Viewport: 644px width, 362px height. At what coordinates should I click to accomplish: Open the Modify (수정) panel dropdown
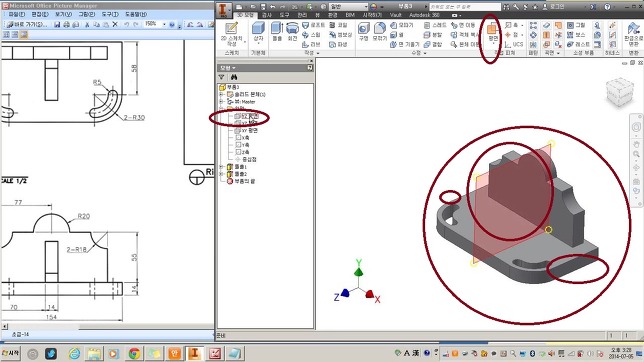[419, 53]
